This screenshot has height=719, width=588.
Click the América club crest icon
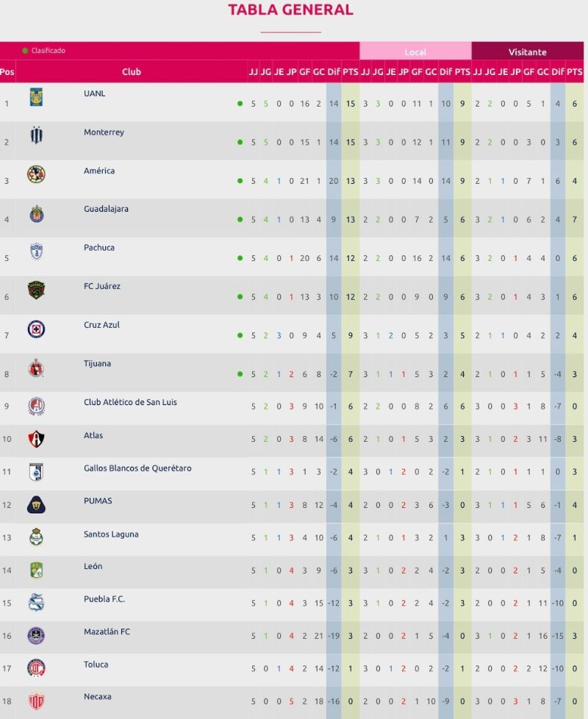point(36,175)
